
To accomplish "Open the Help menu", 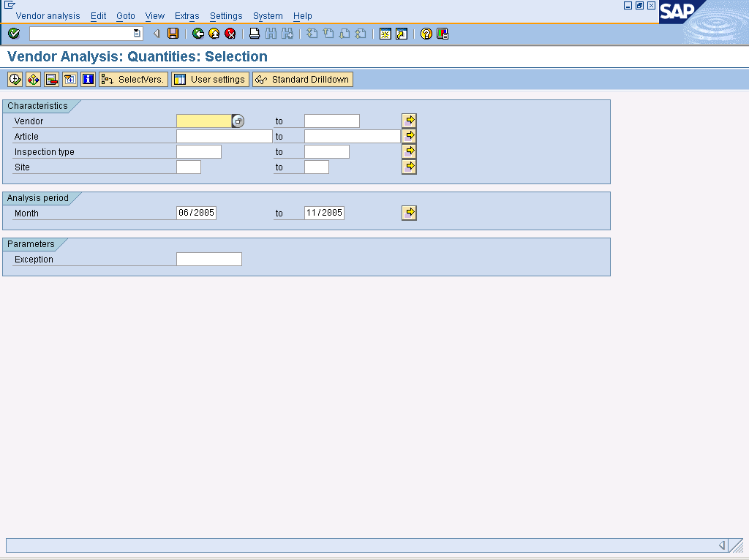I will coord(302,16).
